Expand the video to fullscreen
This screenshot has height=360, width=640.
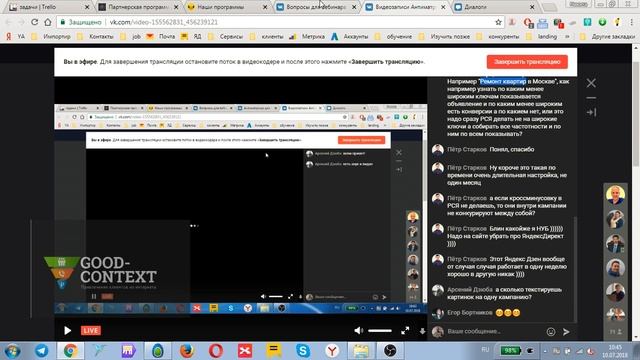(405, 331)
